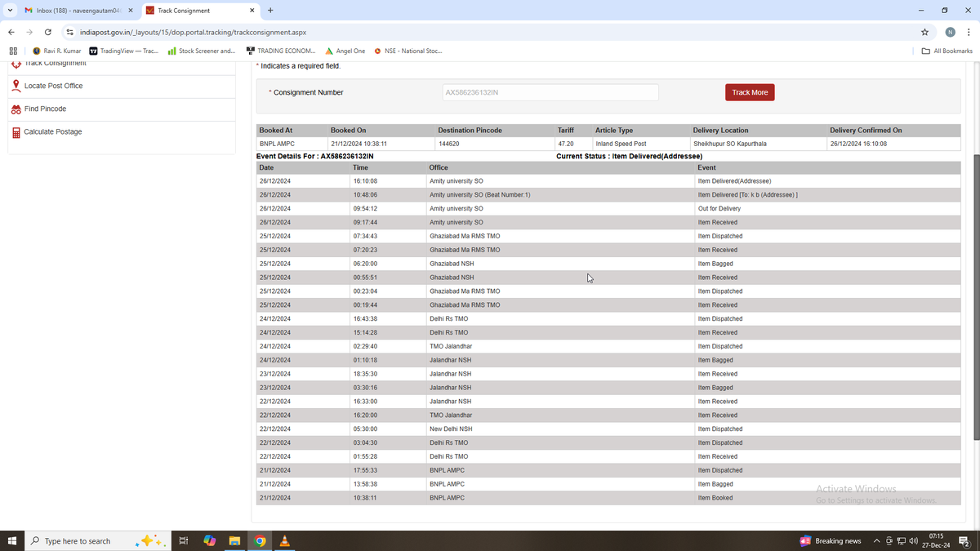Click the Amity university SO (Beat Number:1) cell
Image resolution: width=980 pixels, height=551 pixels.
tap(559, 195)
